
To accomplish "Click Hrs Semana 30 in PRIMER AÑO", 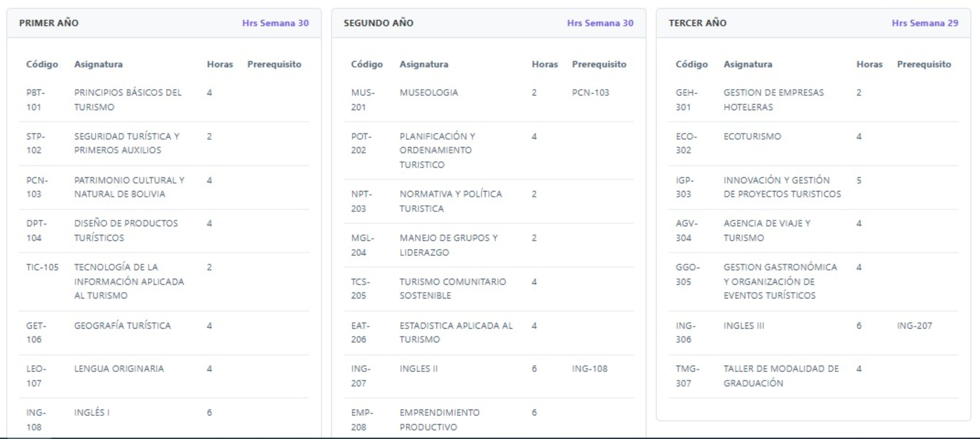I will tap(275, 23).
